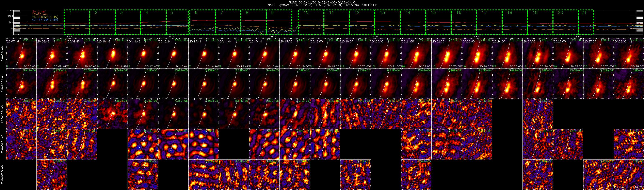This screenshot has height=190, width=644.
Task: Click the 12.0-25.0 keV row label
Action: pos(2,114)
